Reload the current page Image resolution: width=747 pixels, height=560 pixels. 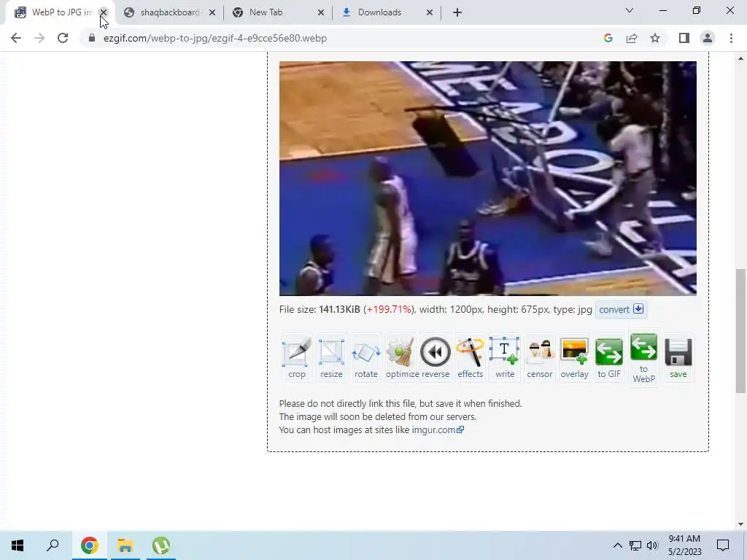[63, 38]
